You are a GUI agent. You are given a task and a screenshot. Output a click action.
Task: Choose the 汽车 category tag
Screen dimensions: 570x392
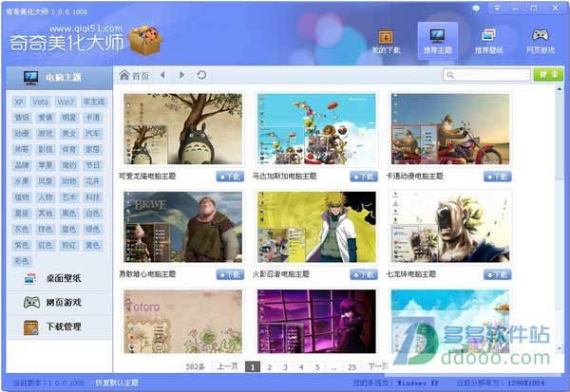pyautogui.click(x=93, y=134)
